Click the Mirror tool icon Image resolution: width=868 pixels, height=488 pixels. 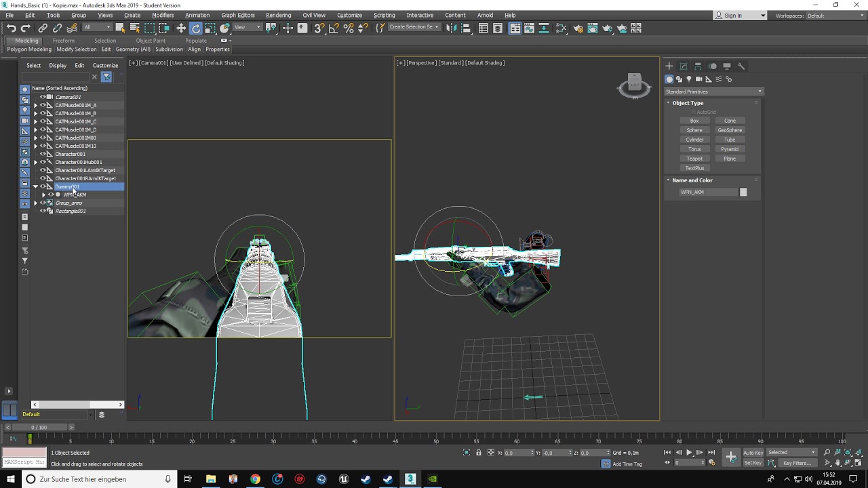click(x=451, y=28)
